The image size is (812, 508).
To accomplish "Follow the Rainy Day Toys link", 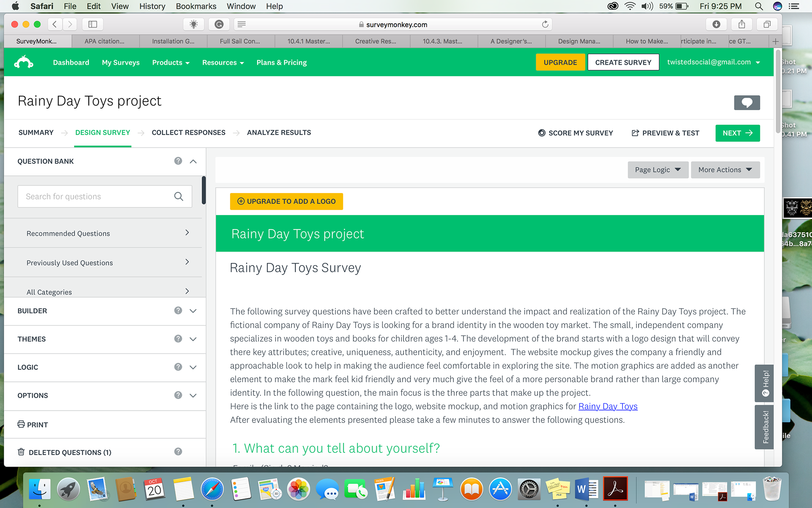I will [608, 406].
